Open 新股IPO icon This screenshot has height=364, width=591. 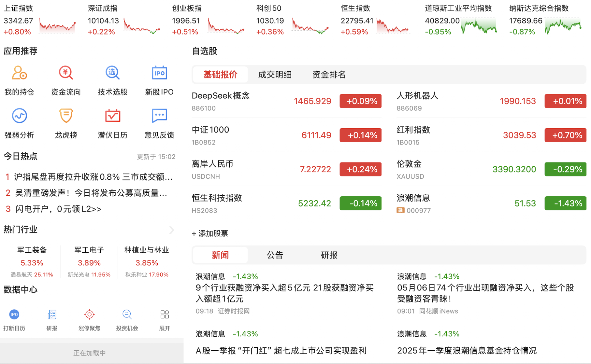pos(159,73)
